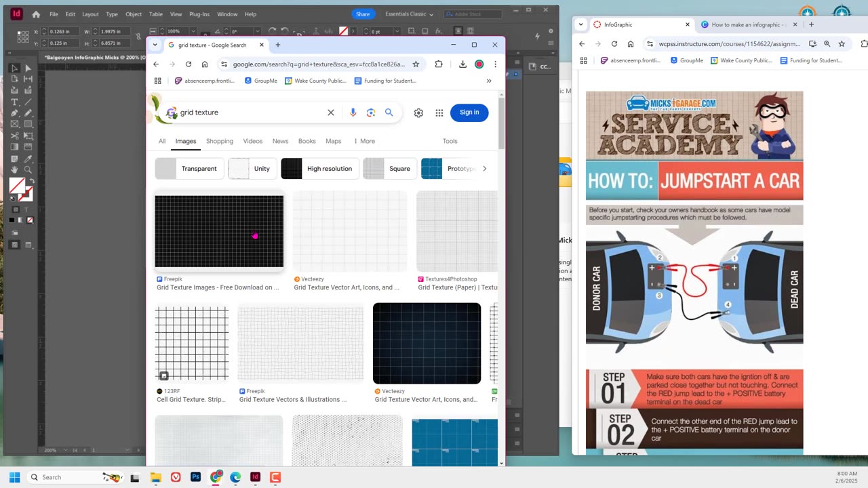Open tab search dropdown in InfoGraphic window
The image size is (868, 488).
tap(581, 24)
